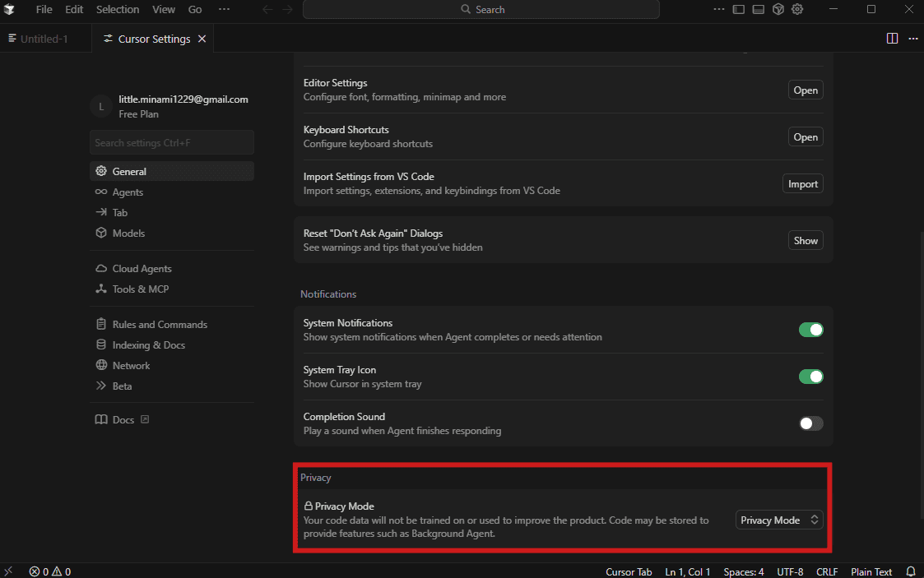Open notifications bell in status bar
Viewport: 924px width, 578px height.
pos(911,571)
